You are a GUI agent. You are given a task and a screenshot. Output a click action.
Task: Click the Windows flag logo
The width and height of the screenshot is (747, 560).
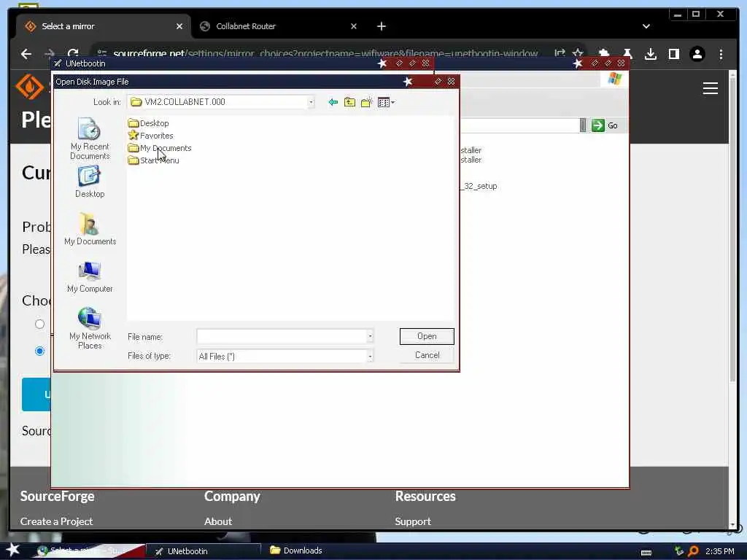click(614, 79)
